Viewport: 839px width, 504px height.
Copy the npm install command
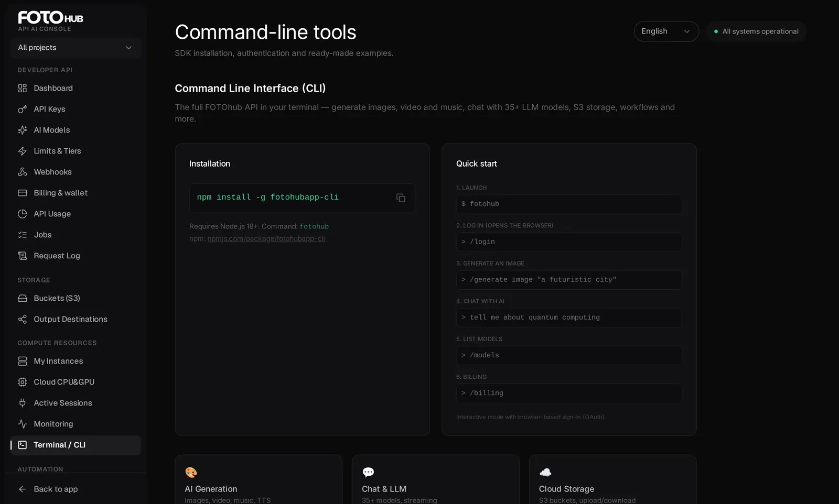coord(401,198)
